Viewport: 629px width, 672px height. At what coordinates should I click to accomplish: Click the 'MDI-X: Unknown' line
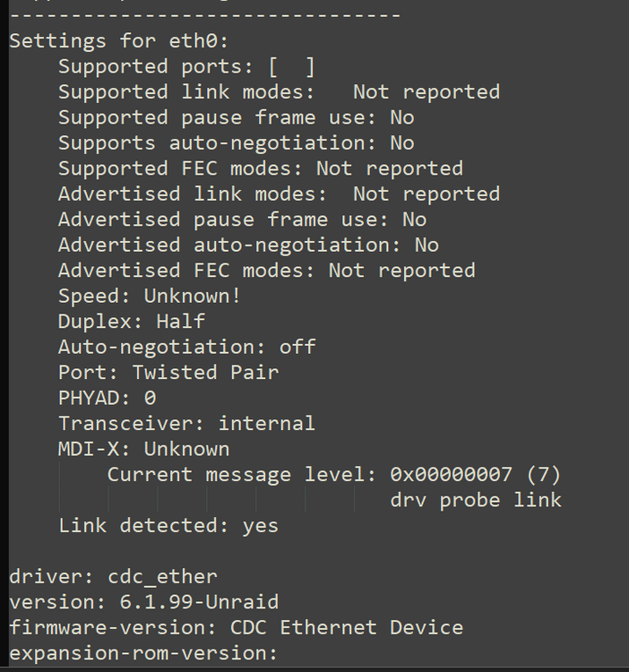click(143, 450)
